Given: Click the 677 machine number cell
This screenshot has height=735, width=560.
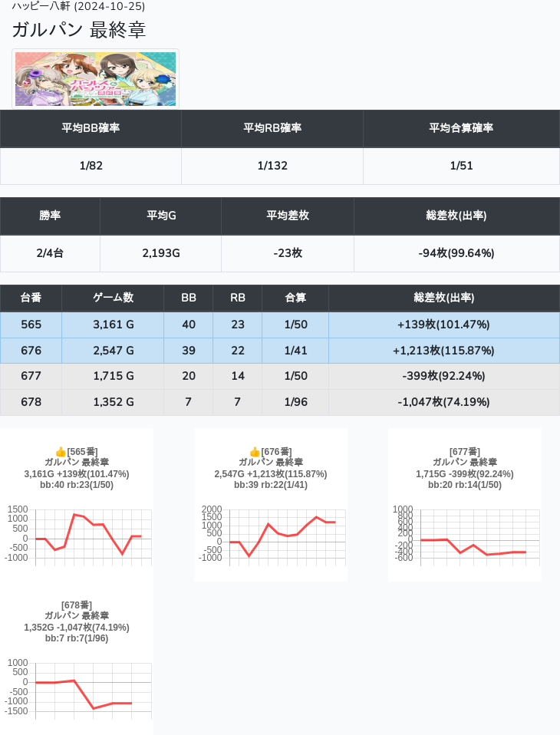Looking at the screenshot, I should (31, 376).
